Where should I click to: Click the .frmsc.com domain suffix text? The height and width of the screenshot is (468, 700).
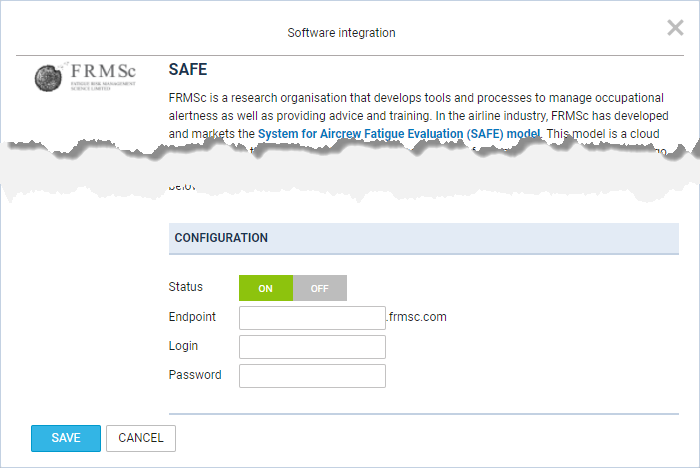click(x=416, y=317)
